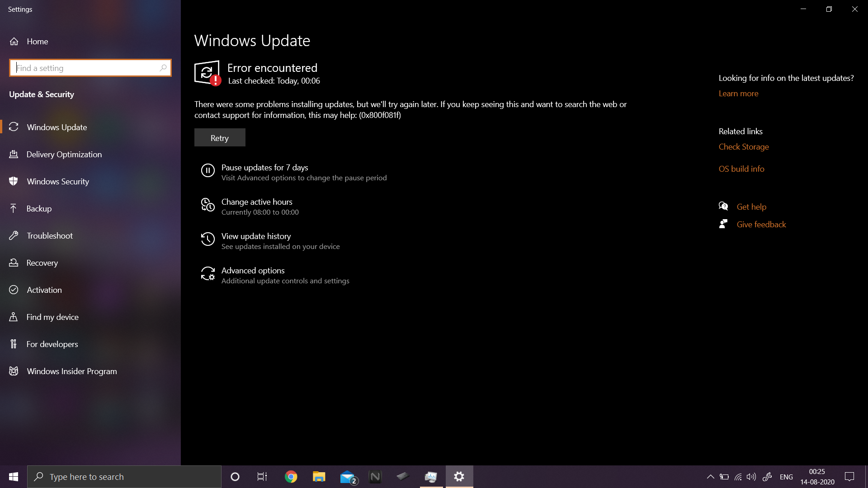
Task: Click the Learn more link
Action: pos(738,93)
